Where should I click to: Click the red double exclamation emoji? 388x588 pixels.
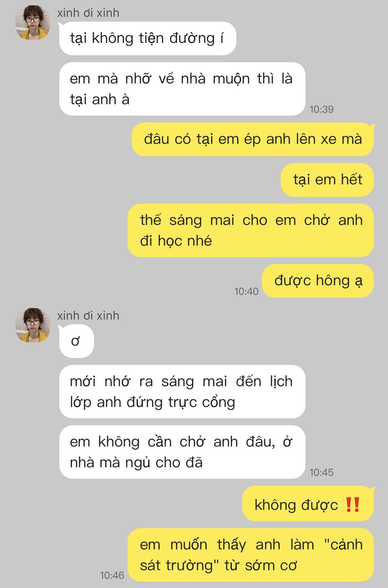coord(353,505)
